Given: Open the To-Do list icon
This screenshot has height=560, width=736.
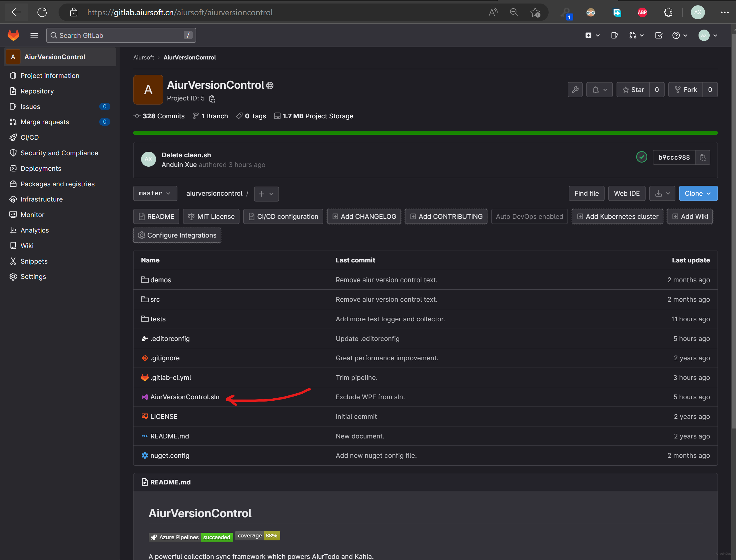Looking at the screenshot, I should coord(658,35).
